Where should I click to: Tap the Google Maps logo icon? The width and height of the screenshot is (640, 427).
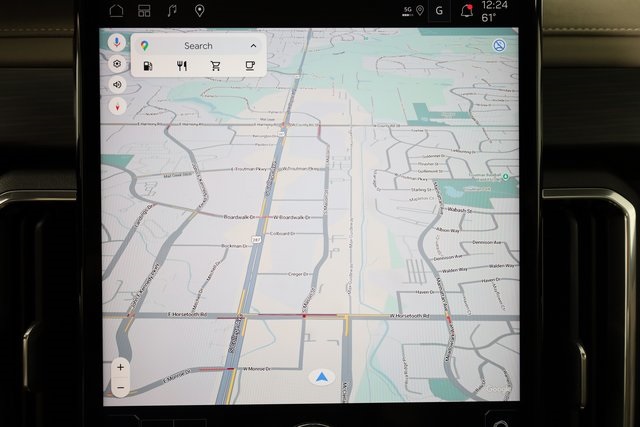144,46
